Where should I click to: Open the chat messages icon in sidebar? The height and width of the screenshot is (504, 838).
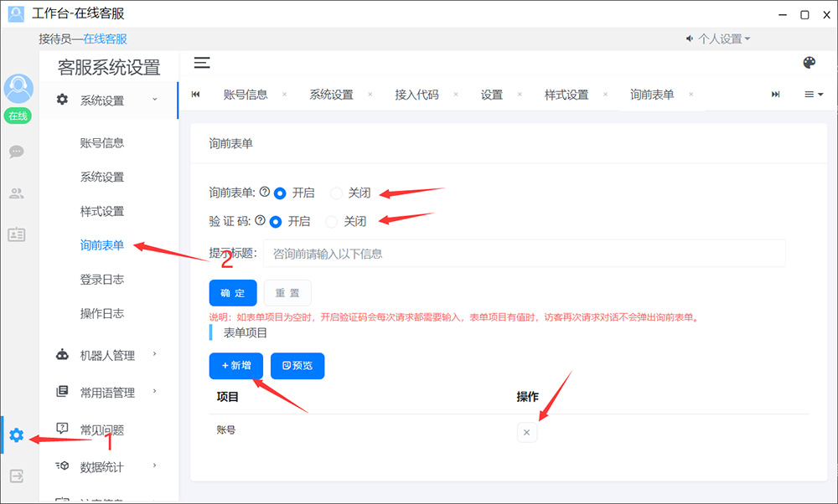[x=17, y=152]
